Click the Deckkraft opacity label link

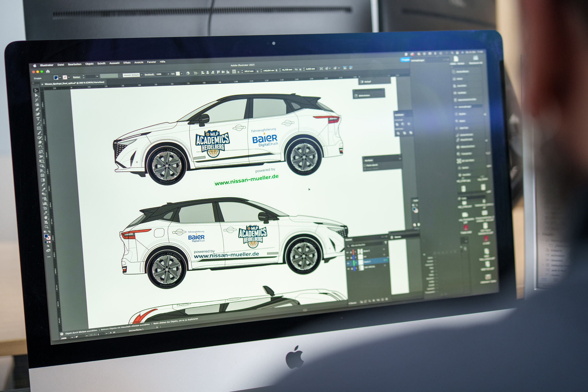pyautogui.click(x=149, y=75)
